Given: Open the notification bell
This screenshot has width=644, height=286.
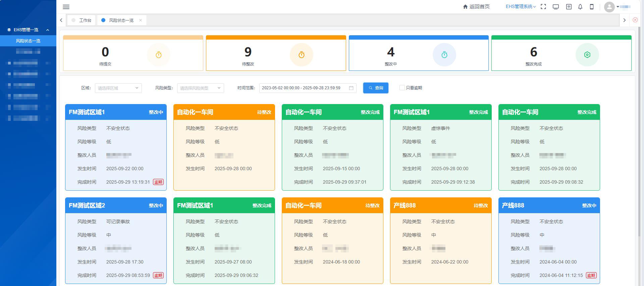Looking at the screenshot, I should tap(580, 7).
